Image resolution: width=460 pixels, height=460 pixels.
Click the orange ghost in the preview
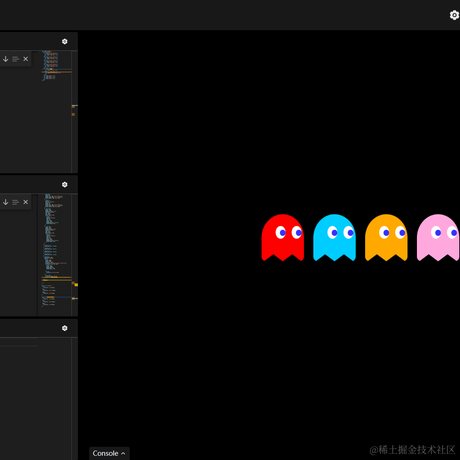(x=386, y=237)
